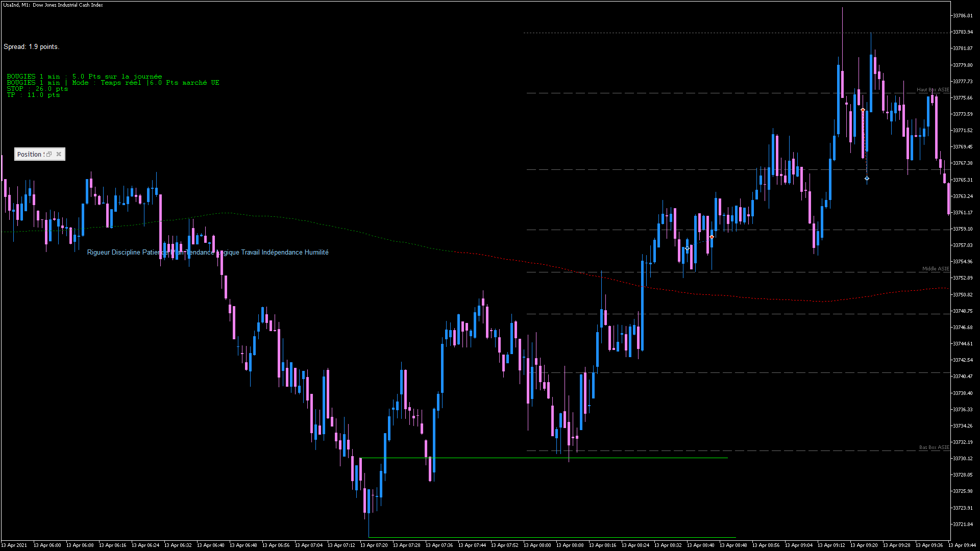980x551 pixels.
Task: Click the Bas Box ASIE level label
Action: pos(934,447)
